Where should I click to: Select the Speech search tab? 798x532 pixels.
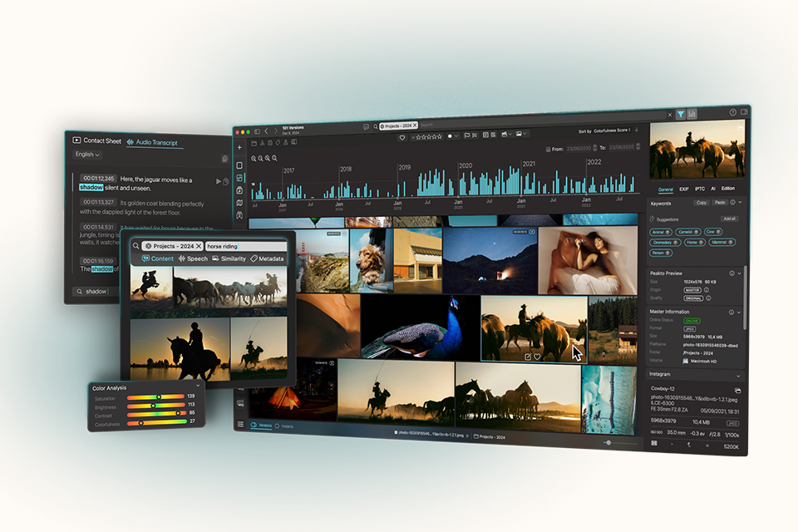[192, 259]
